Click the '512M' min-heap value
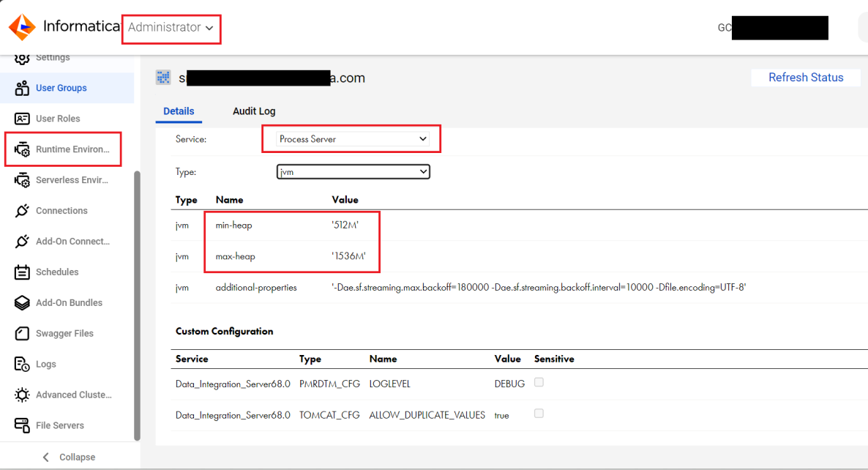Screen dimensions: 868x470 [x=345, y=225]
